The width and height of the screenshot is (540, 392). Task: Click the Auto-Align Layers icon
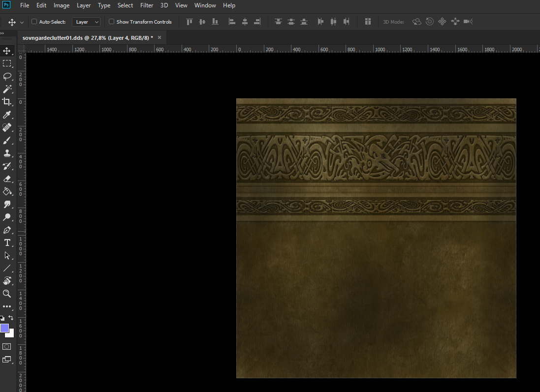point(368,22)
